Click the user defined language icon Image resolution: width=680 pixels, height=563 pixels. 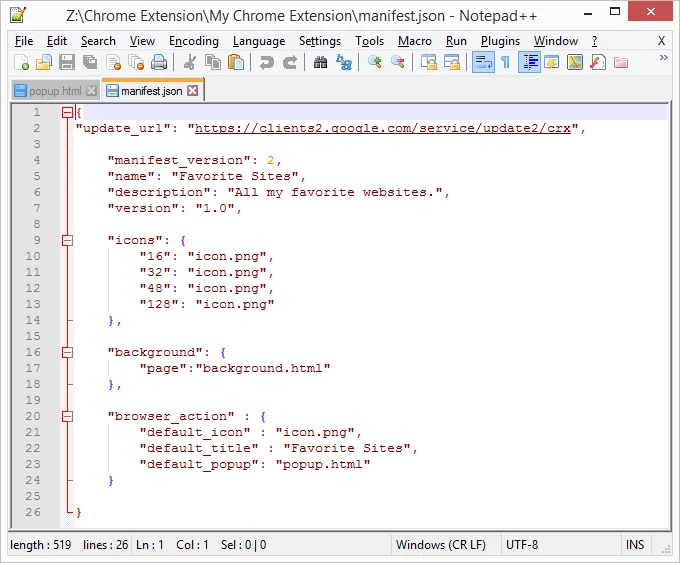552,62
